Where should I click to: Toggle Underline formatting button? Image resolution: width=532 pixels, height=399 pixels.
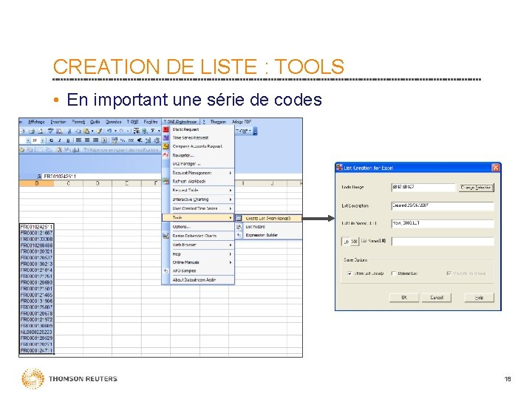pyautogui.click(x=68, y=140)
